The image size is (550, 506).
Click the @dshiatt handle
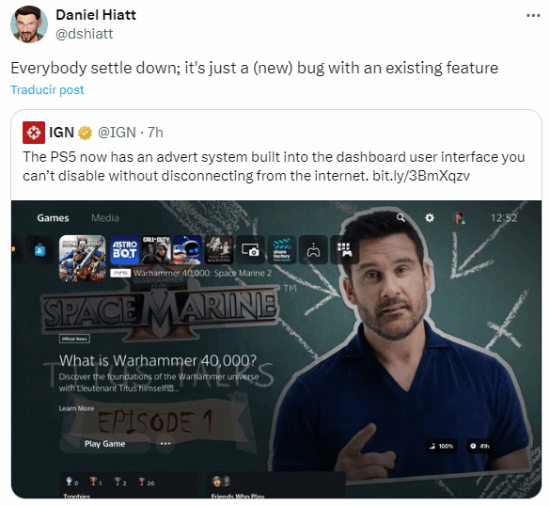click(84, 34)
